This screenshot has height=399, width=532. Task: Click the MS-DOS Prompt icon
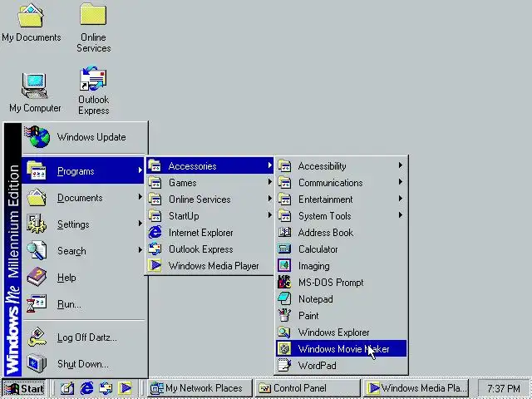284,282
